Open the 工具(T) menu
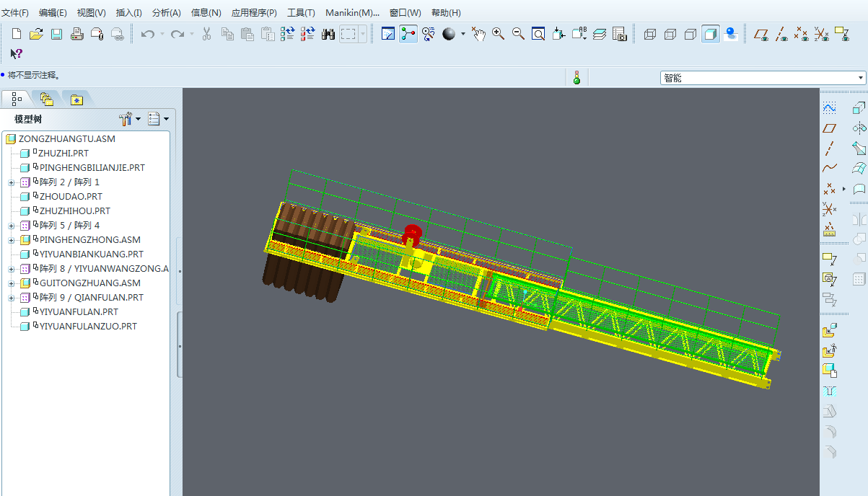868x496 pixels. 301,13
